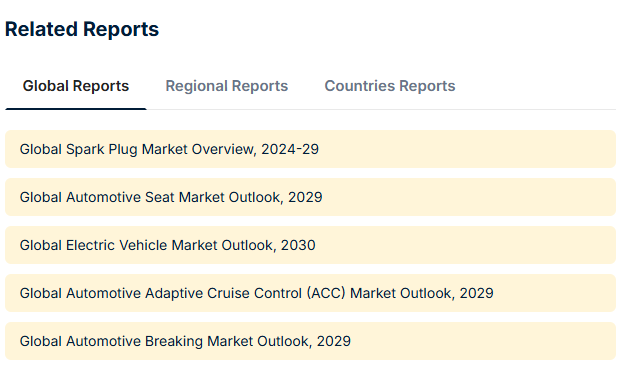Click the Related Reports heading

click(x=82, y=29)
